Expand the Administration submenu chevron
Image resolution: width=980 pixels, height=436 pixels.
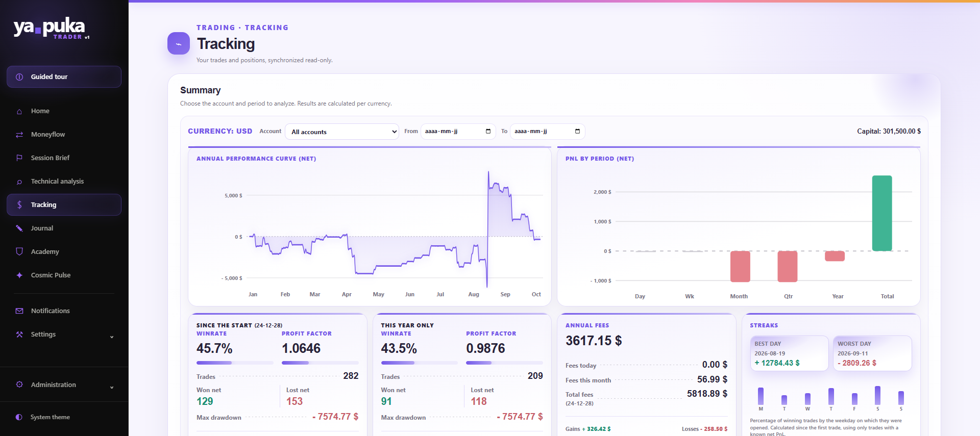tap(112, 387)
